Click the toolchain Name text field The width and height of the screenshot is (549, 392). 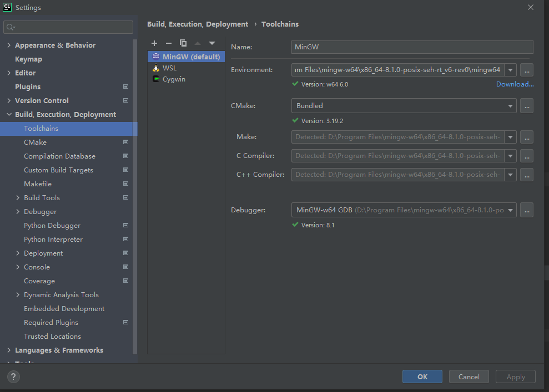point(412,47)
